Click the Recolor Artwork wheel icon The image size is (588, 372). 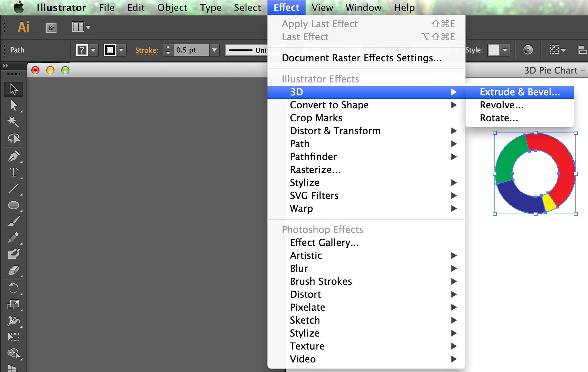528,50
